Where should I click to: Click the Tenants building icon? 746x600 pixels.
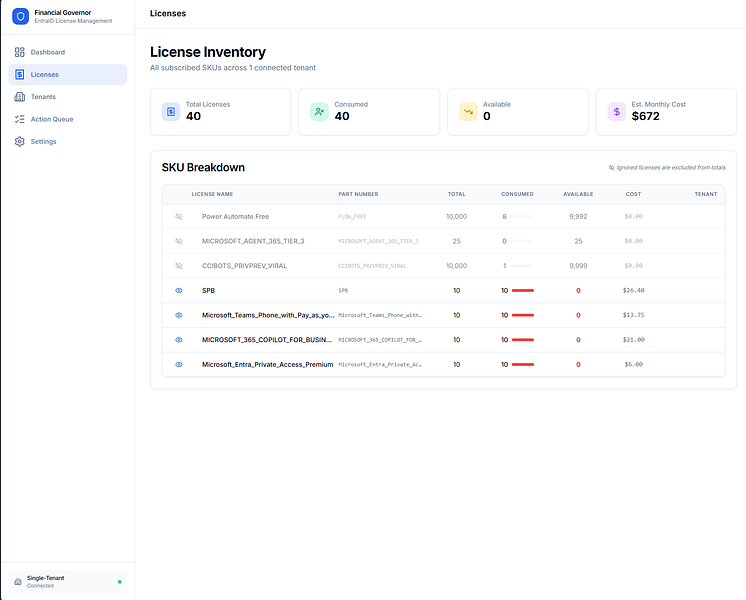point(20,97)
